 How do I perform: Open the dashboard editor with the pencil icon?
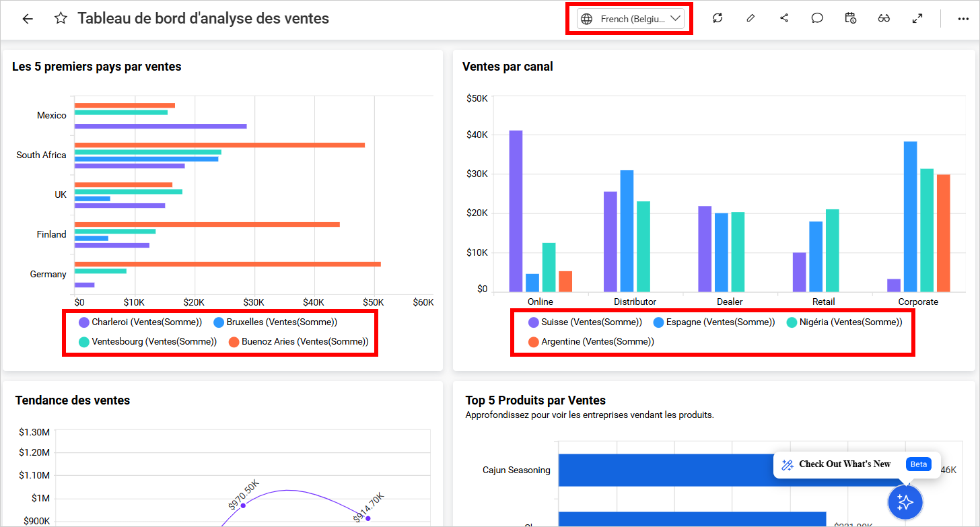point(750,17)
